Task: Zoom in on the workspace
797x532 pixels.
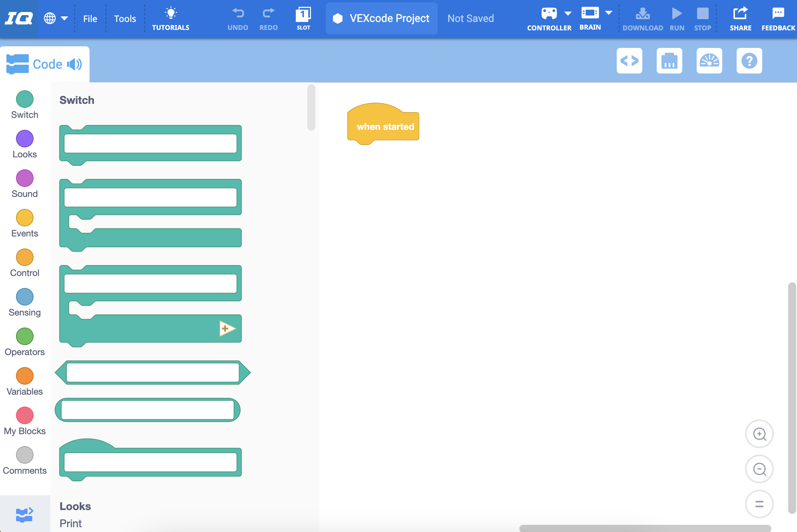Action: click(759, 434)
